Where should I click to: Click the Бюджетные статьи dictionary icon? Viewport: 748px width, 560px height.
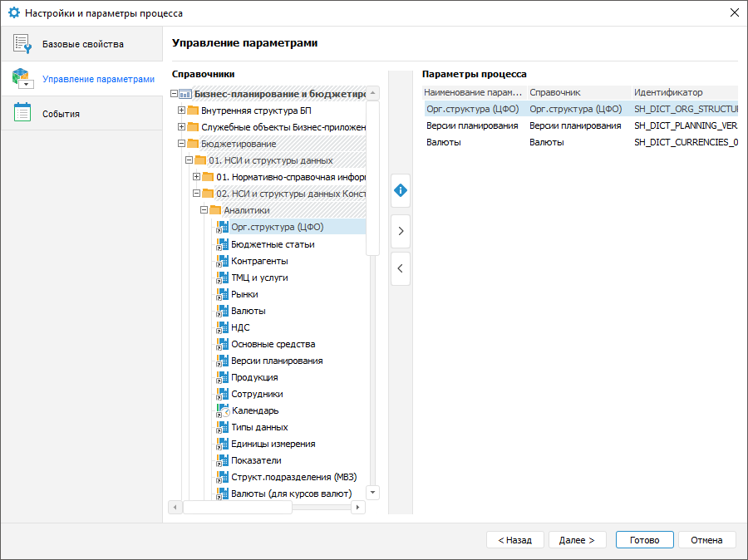pyautogui.click(x=222, y=244)
